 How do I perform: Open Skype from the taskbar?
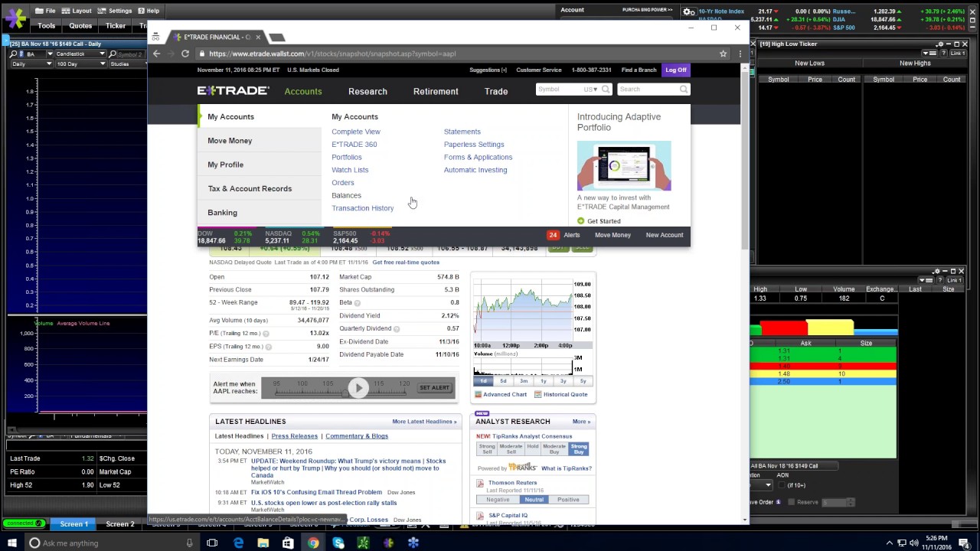338,543
